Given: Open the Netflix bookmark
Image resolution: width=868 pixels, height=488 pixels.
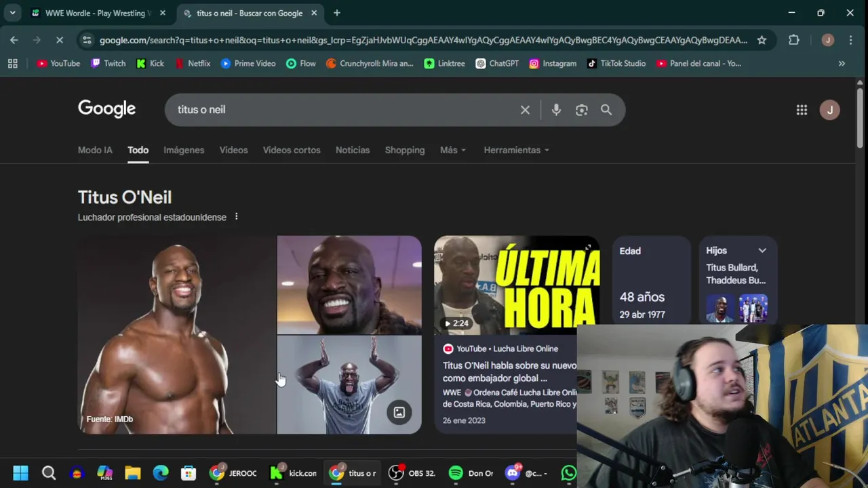Looking at the screenshot, I should point(192,63).
